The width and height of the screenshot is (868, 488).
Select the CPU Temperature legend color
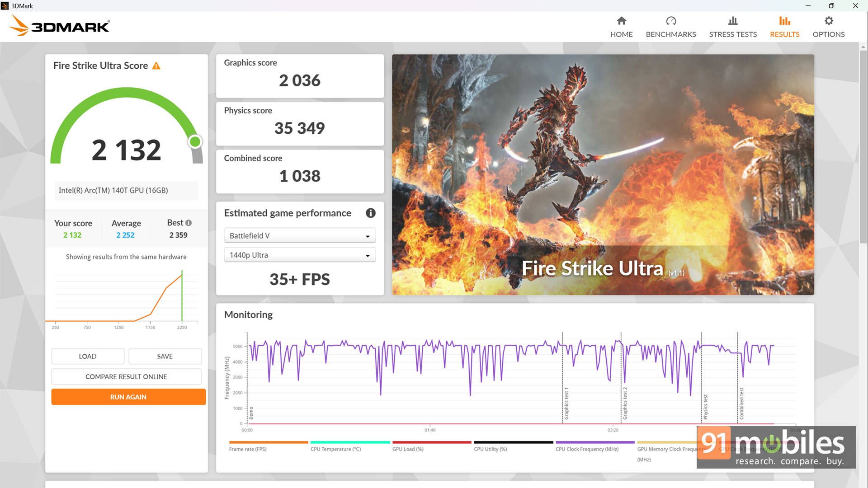[350, 442]
